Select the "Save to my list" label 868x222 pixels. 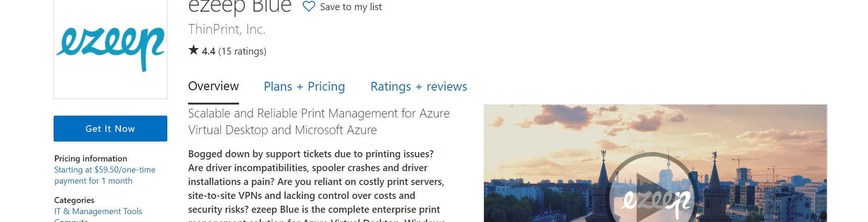pyautogui.click(x=351, y=7)
